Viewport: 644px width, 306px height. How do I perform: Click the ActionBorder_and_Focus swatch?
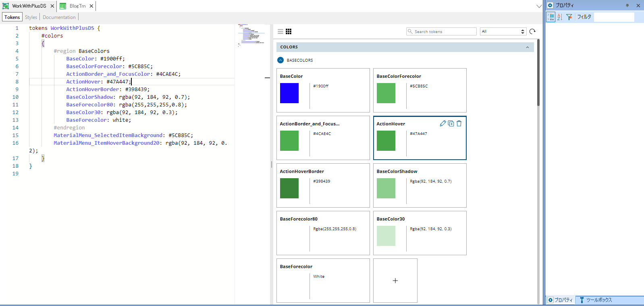pos(289,141)
